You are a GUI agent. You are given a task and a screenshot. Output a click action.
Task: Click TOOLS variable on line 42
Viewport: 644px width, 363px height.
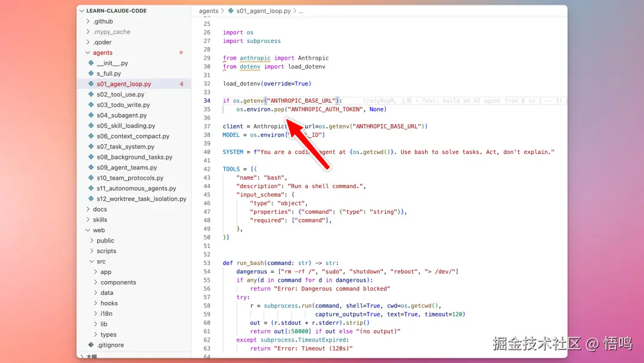[231, 169]
